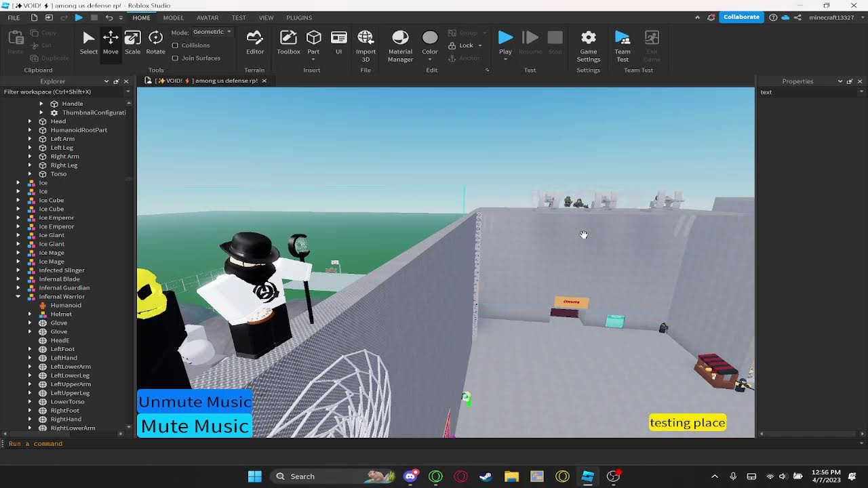Expand the Torso item
Screen dimensions: 868x488
[29, 174]
